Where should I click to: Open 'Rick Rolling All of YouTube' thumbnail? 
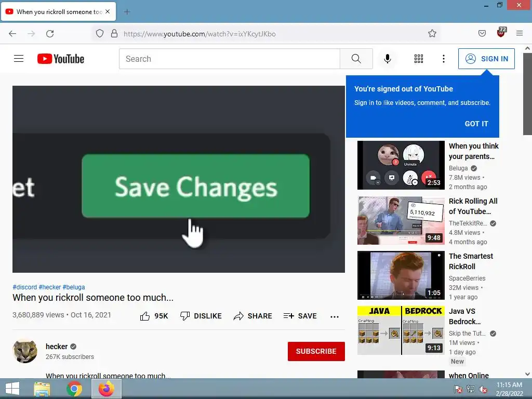pos(401,220)
